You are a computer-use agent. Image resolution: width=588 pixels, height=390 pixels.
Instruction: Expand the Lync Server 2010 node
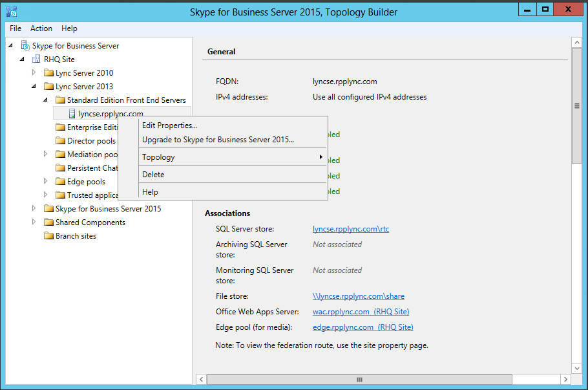pos(34,72)
